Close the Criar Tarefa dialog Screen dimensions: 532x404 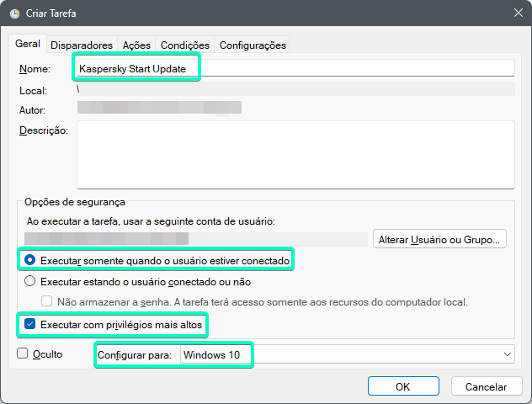[x=518, y=13]
